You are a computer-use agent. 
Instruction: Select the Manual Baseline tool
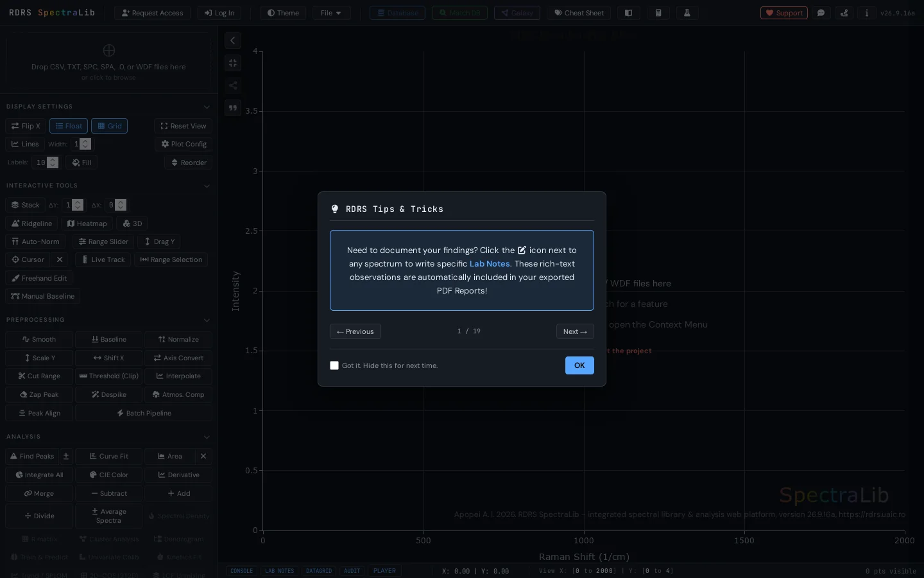43,296
